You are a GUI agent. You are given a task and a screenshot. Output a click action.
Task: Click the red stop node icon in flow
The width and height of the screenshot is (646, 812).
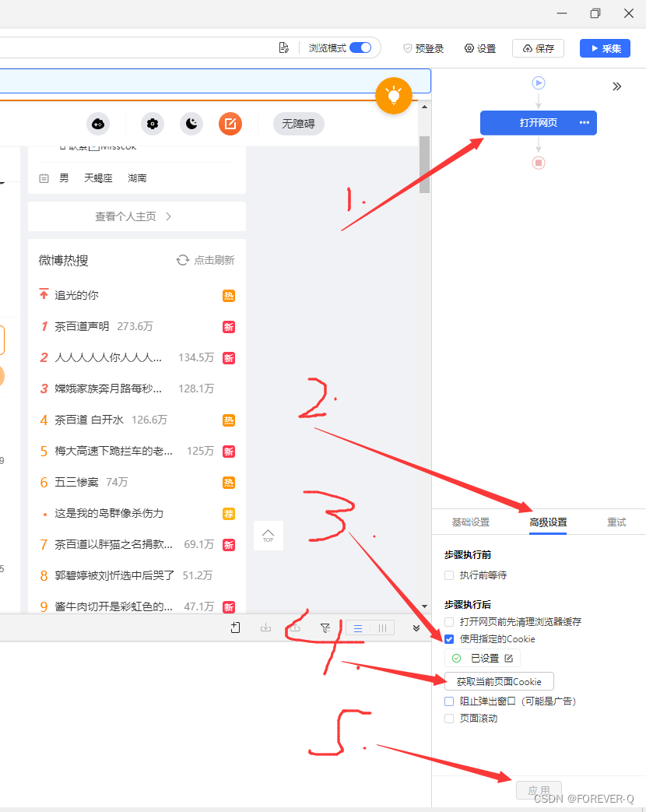pyautogui.click(x=539, y=163)
